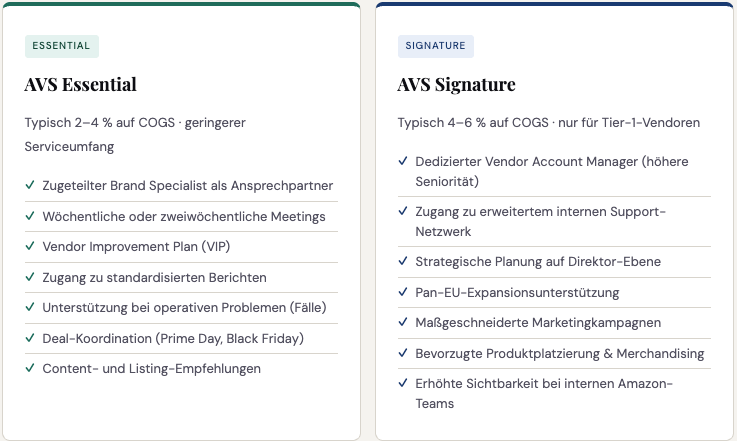Screen dimensions: 737x441
Task: Click the Typisch 2–4 % auf COGS description
Action: click(x=135, y=134)
